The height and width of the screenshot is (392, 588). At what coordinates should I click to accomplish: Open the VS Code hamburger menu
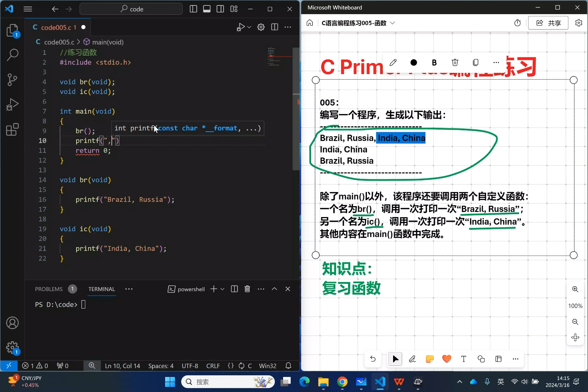click(28, 9)
